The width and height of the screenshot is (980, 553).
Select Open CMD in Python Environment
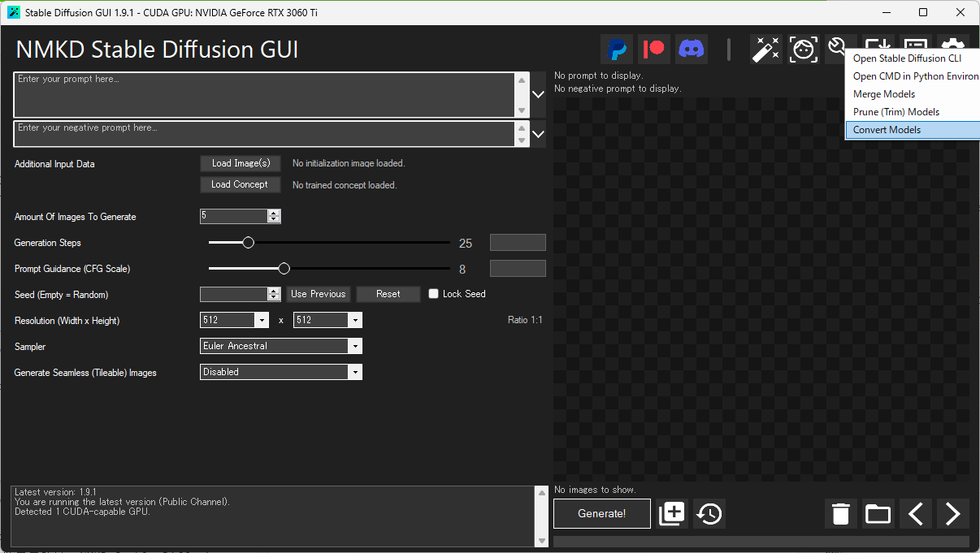tap(915, 76)
